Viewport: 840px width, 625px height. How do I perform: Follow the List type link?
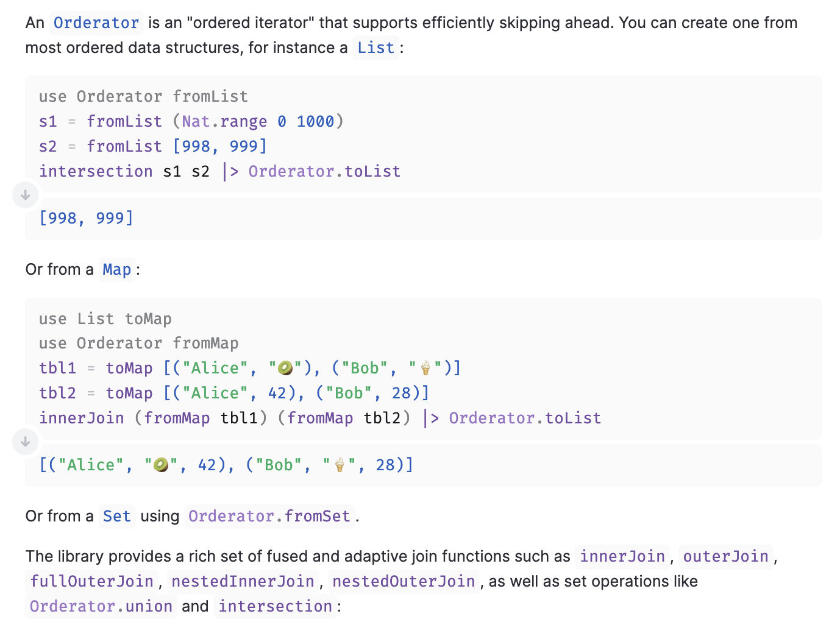tap(376, 48)
